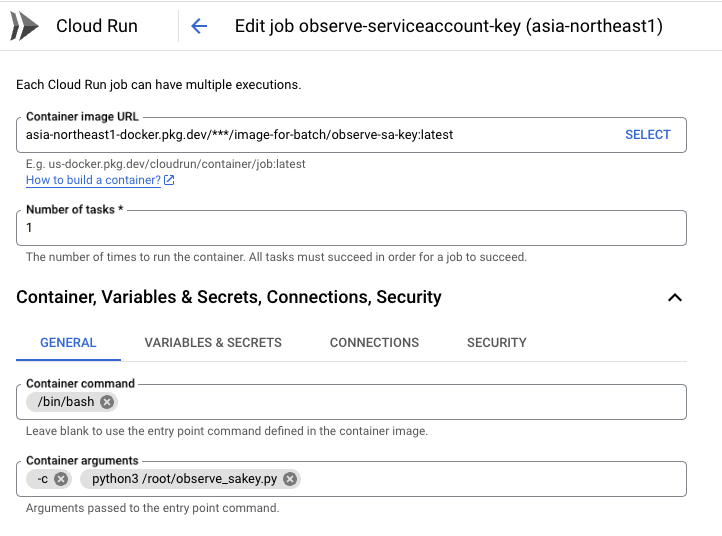Click SELECT to choose a container image
The height and width of the screenshot is (536, 722).
(x=647, y=134)
